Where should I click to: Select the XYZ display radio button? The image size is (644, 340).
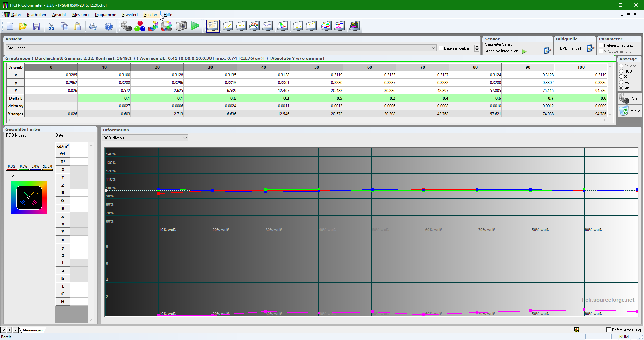[621, 77]
